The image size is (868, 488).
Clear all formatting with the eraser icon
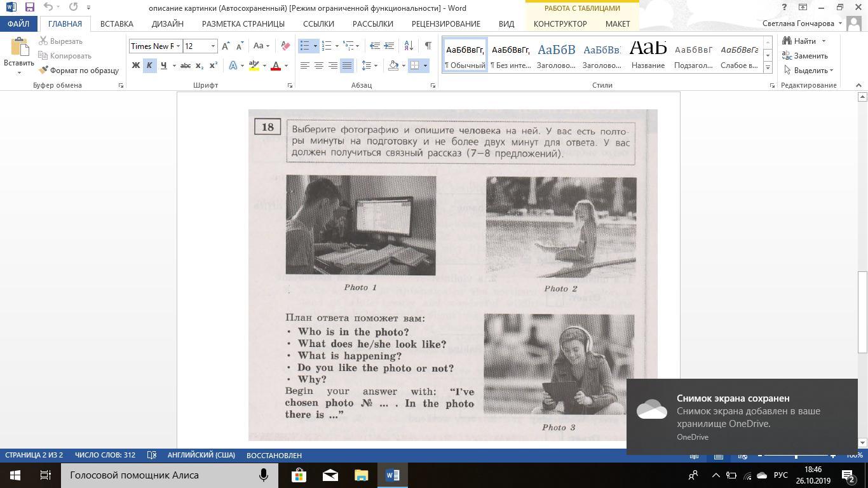click(x=285, y=46)
